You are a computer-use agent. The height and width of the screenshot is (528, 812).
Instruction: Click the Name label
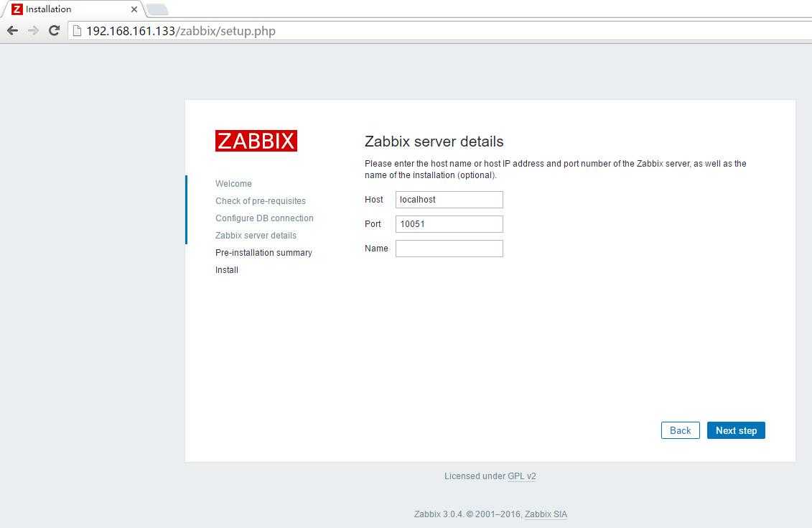(376, 249)
